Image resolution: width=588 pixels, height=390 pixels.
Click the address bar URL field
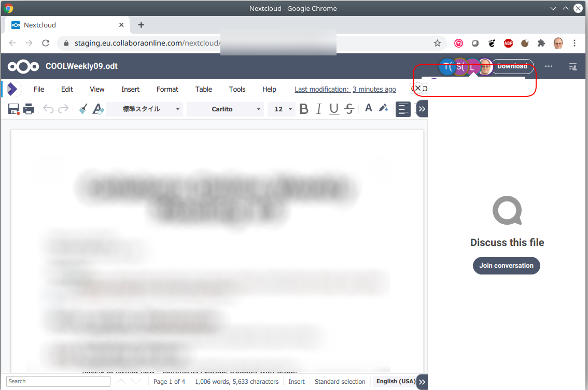251,43
